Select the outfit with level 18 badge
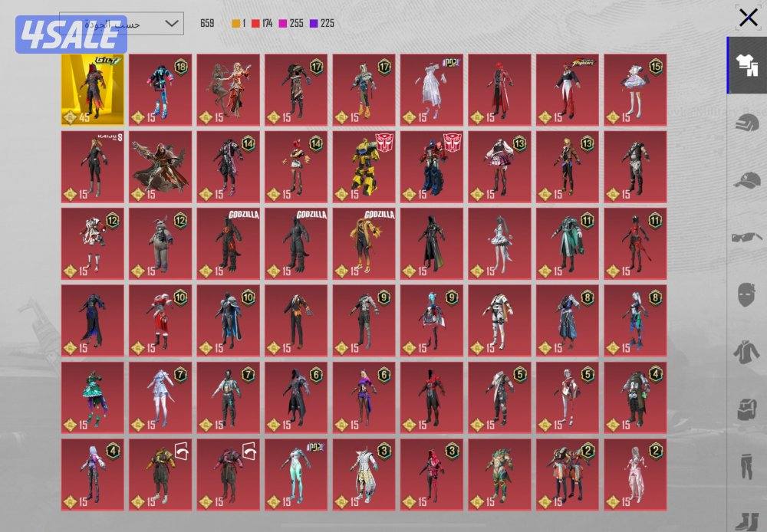767x532 pixels. [160, 90]
